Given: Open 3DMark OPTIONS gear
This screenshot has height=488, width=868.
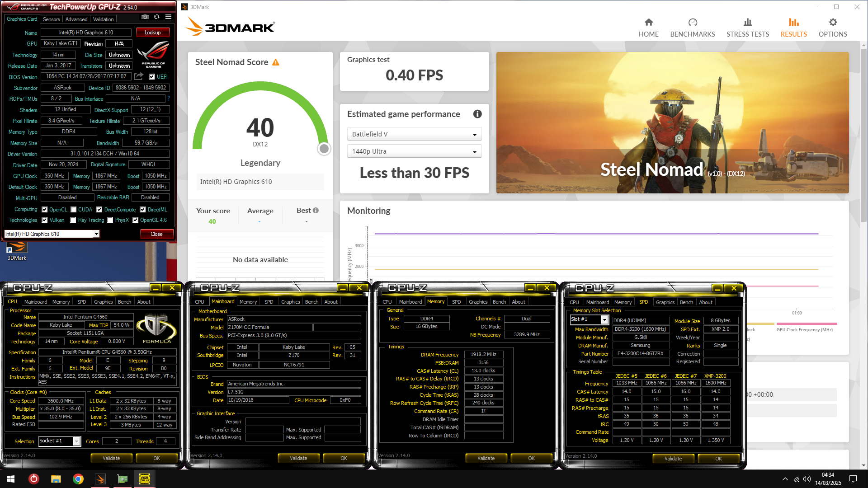Looking at the screenshot, I should 833,28.
